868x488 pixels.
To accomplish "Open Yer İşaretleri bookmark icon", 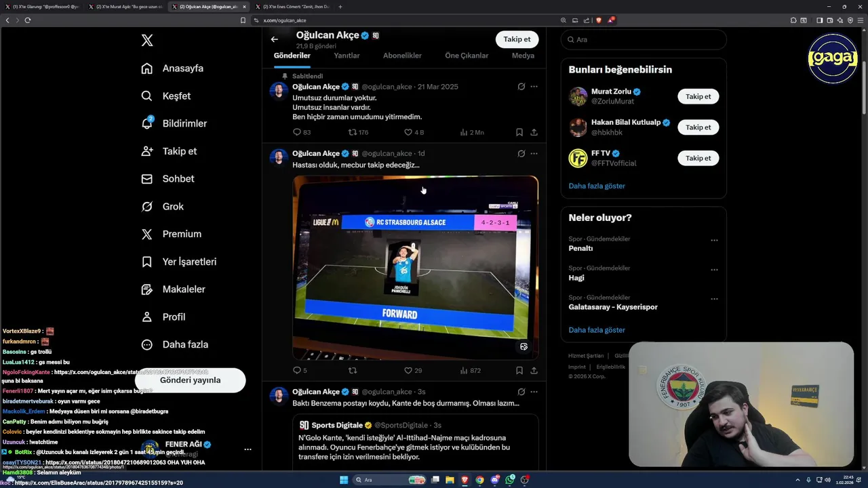I will point(146,262).
